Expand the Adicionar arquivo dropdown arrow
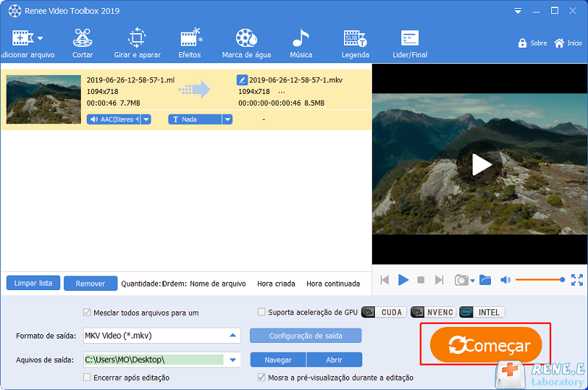 40,38
